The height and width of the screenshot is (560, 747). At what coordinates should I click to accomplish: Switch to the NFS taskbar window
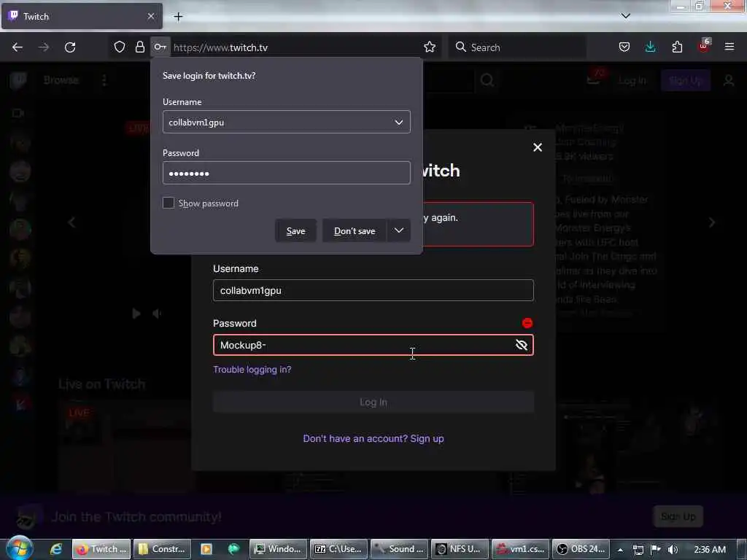[x=460, y=549]
